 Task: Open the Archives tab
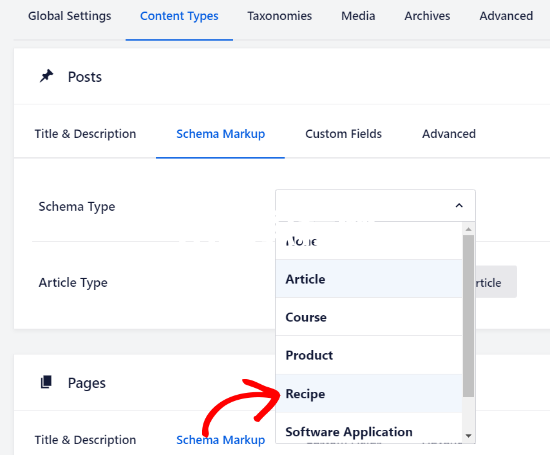click(x=427, y=16)
